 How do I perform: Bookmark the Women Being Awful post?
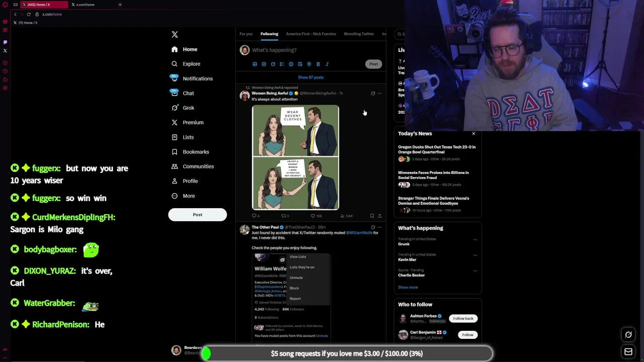tap(372, 216)
